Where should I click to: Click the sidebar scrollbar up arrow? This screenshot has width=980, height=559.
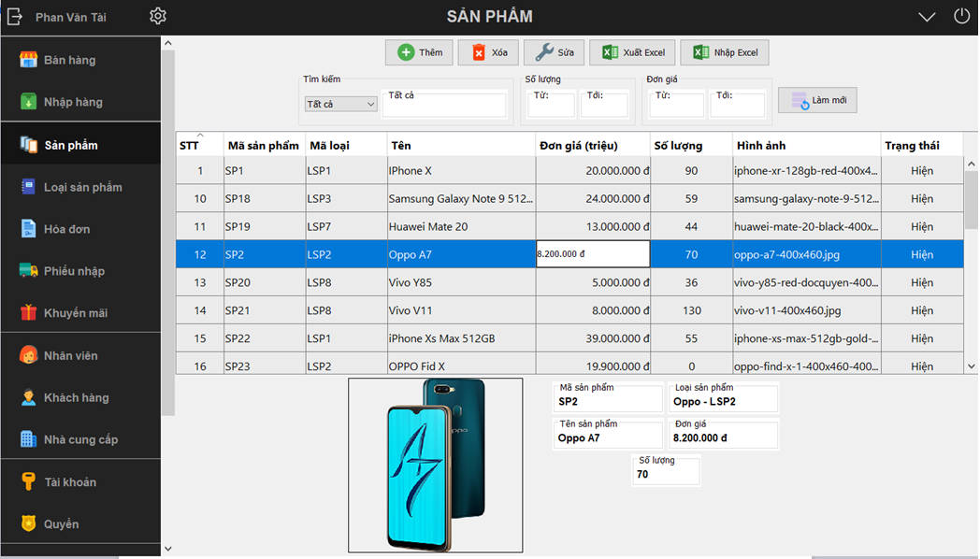click(x=167, y=43)
